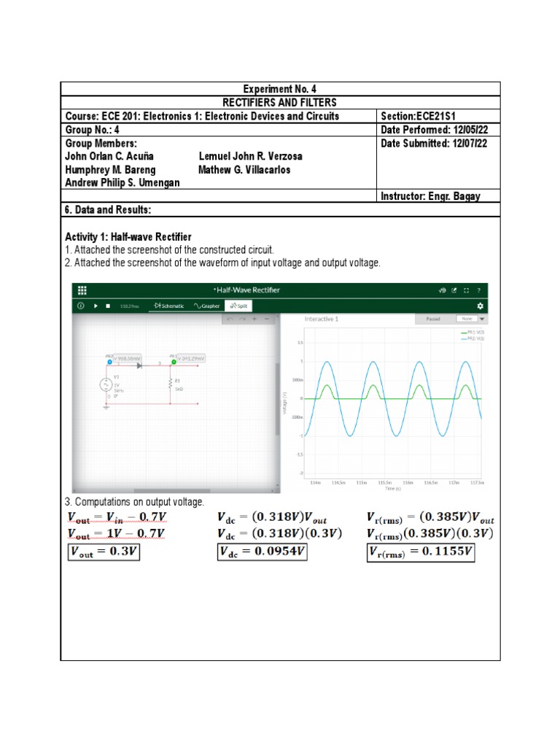The width and height of the screenshot is (560, 747).
Task: Select the V1 AC voltage source symbol
Action: (106, 384)
